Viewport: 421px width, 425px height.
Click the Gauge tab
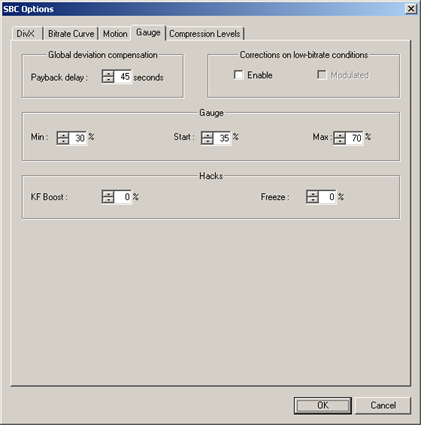[148, 33]
